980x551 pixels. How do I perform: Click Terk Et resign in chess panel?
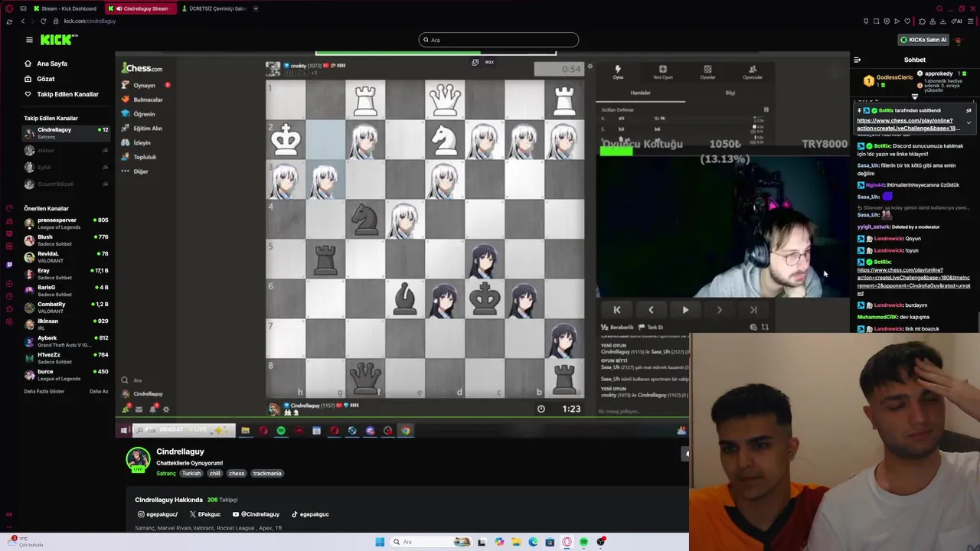tap(651, 327)
